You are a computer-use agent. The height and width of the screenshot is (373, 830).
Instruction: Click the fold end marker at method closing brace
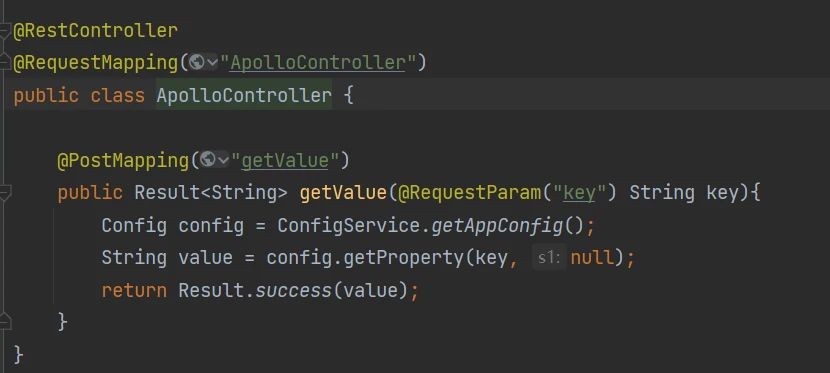(5, 321)
